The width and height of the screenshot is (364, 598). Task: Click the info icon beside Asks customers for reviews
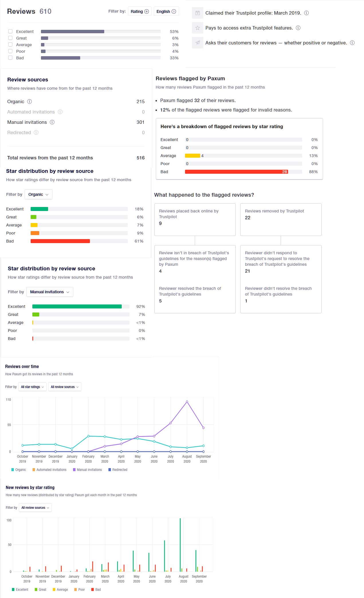tap(352, 43)
